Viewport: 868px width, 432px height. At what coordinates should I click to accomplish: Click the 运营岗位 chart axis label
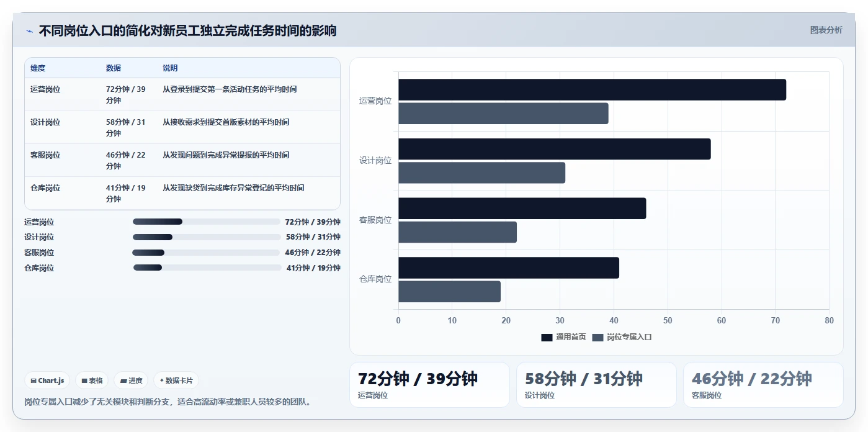pos(375,101)
